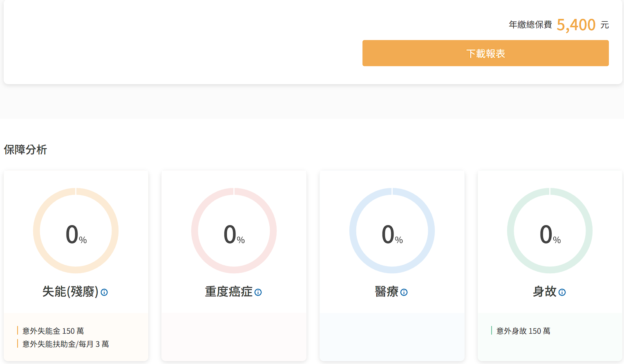Click info icon beside 身故
The height and width of the screenshot is (364, 624).
562,292
